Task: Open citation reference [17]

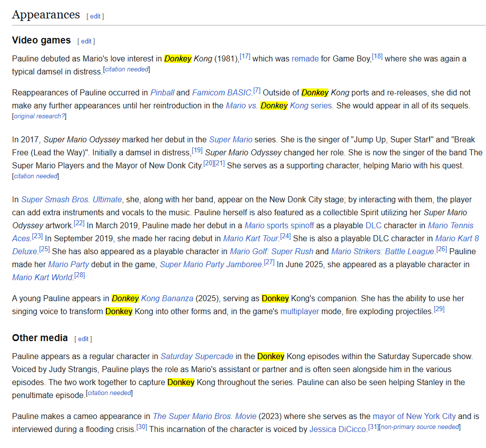Action: [x=245, y=56]
